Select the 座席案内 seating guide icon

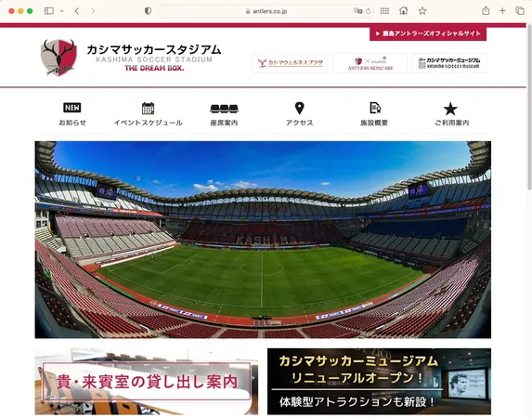[224, 109]
